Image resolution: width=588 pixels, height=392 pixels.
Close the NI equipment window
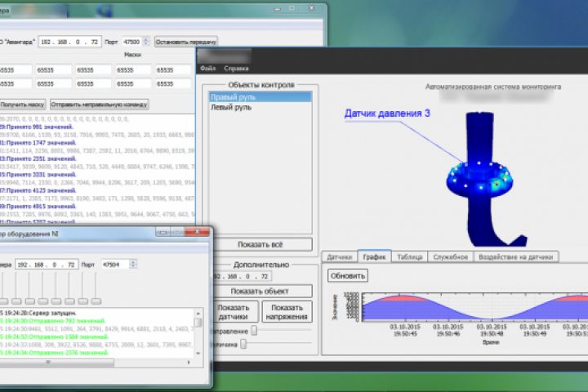click(x=198, y=232)
